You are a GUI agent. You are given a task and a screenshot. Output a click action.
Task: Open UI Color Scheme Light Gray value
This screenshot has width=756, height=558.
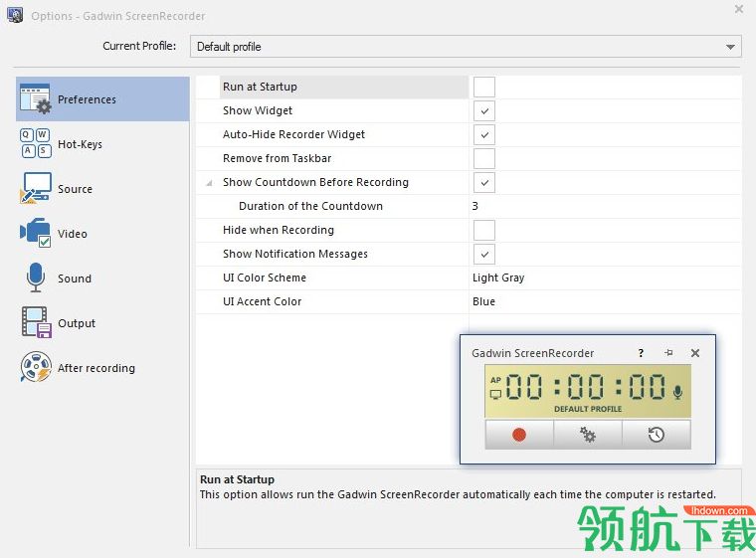click(x=498, y=278)
